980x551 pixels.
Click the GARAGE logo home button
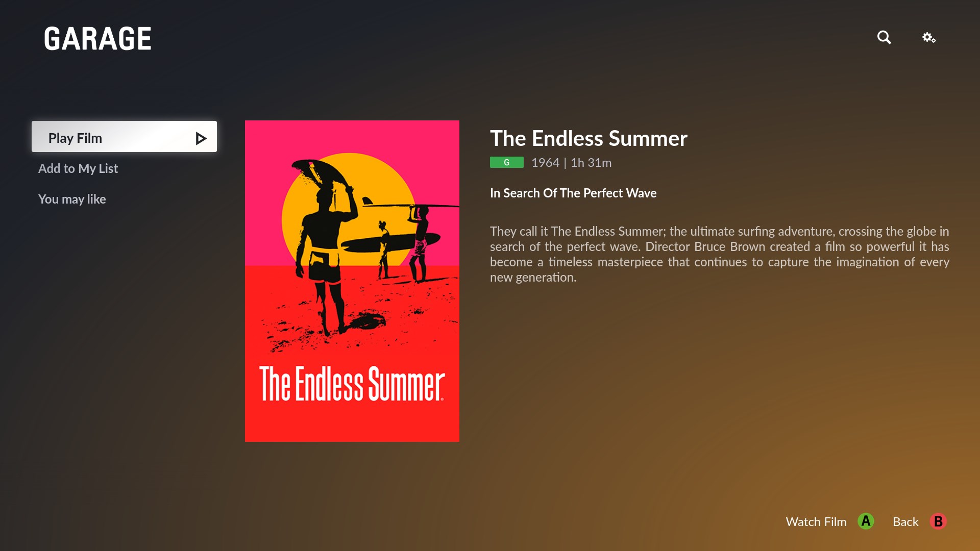pos(97,38)
